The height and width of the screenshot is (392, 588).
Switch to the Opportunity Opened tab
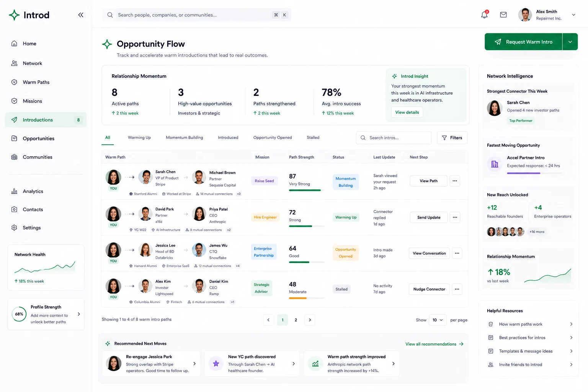click(x=273, y=138)
